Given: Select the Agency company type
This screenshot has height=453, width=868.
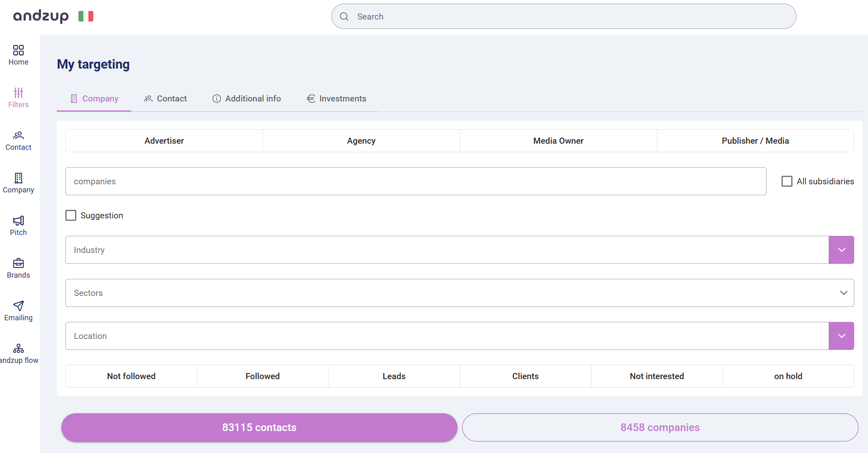Looking at the screenshot, I should tap(361, 140).
